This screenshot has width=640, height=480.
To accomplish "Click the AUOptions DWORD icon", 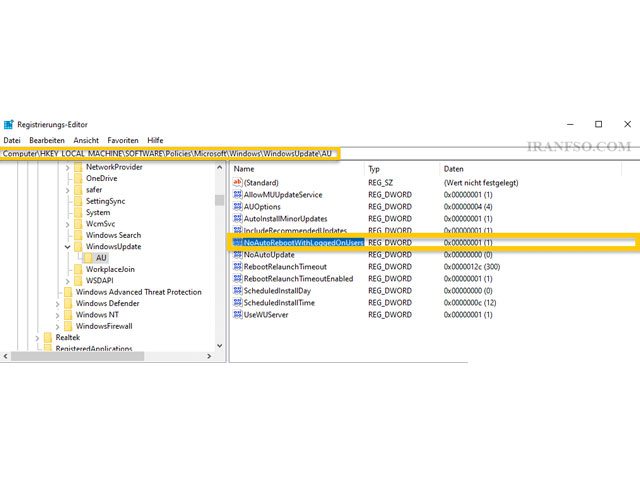I will pyautogui.click(x=237, y=207).
